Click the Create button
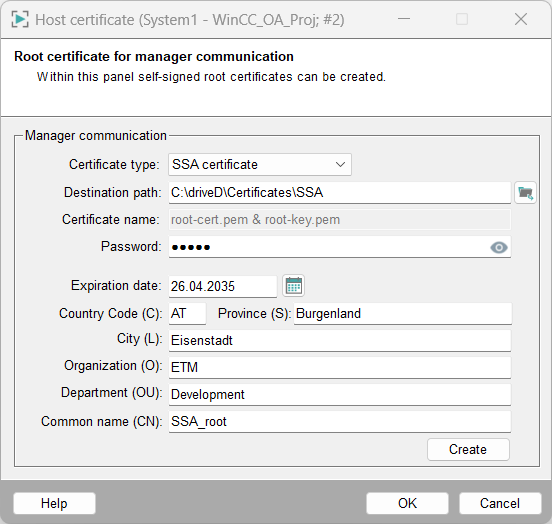This screenshot has width=552, height=524. 468,449
